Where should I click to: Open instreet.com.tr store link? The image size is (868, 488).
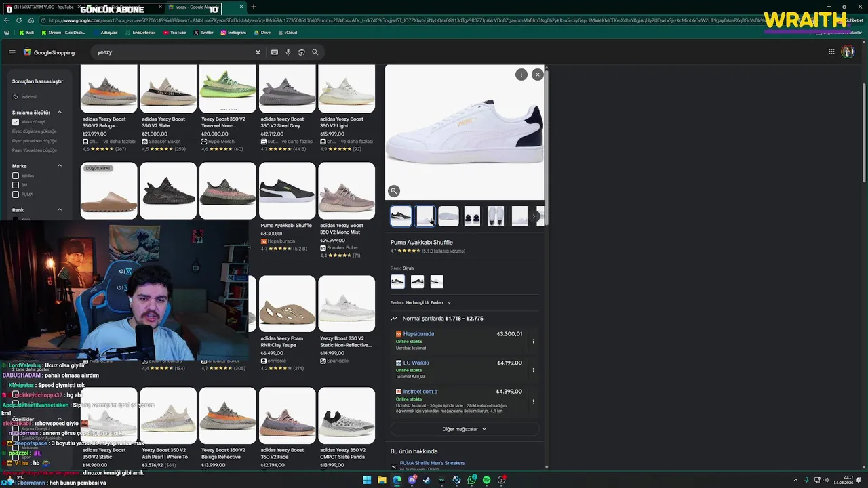[420, 392]
